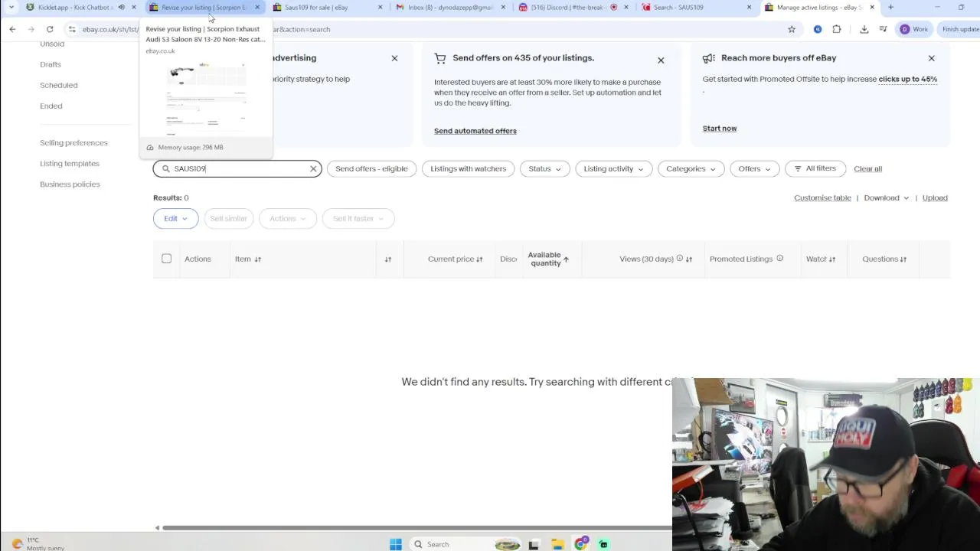Image resolution: width=980 pixels, height=551 pixels.
Task: Open Selling preferences in sidebar
Action: click(x=73, y=142)
